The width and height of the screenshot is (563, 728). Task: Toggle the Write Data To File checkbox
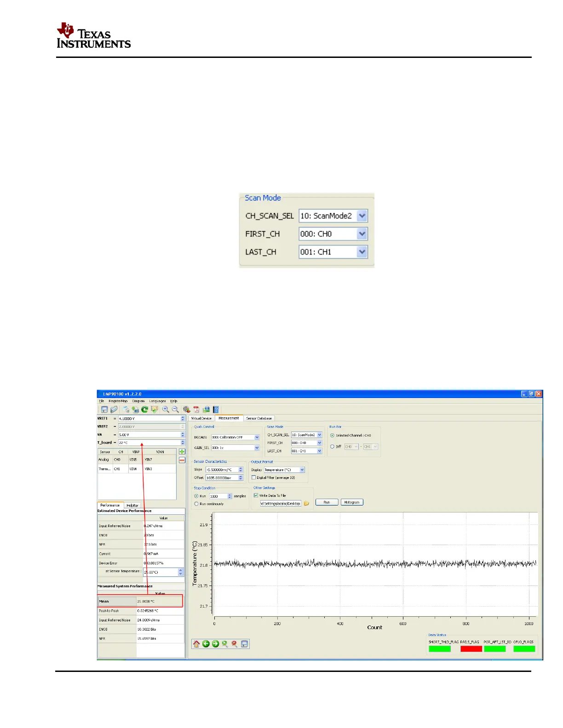(256, 495)
